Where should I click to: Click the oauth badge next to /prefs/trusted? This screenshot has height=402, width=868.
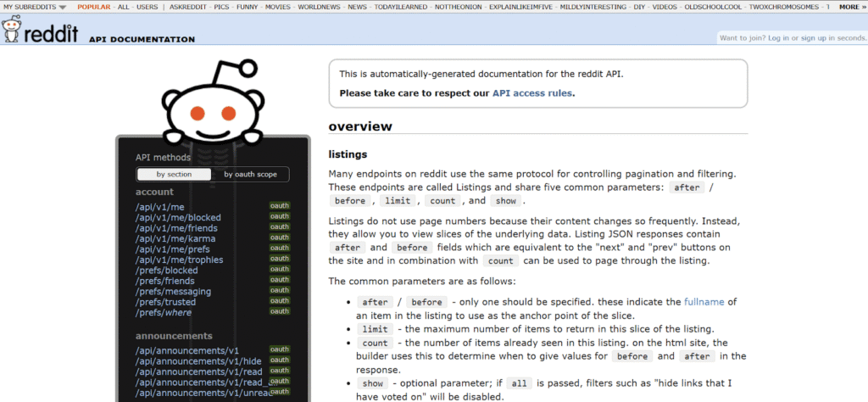point(280,302)
